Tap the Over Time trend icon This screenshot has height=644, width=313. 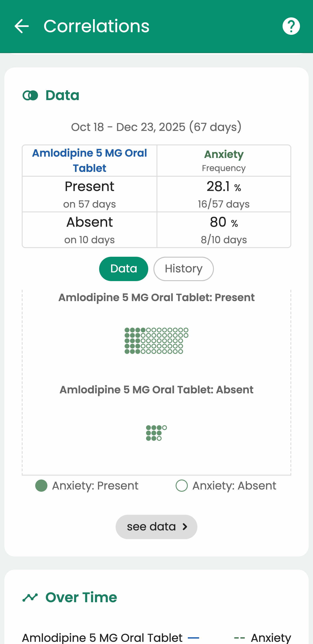(30, 597)
